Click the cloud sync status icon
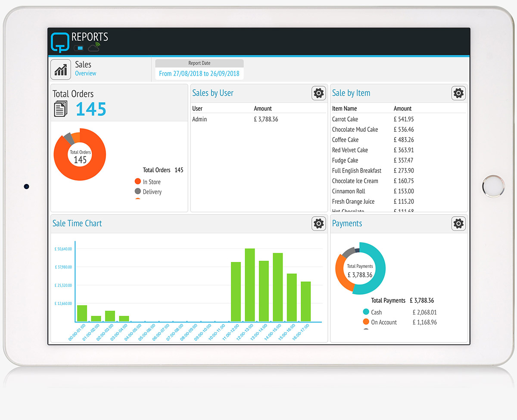Viewport: 517px width, 420px height. click(x=94, y=47)
